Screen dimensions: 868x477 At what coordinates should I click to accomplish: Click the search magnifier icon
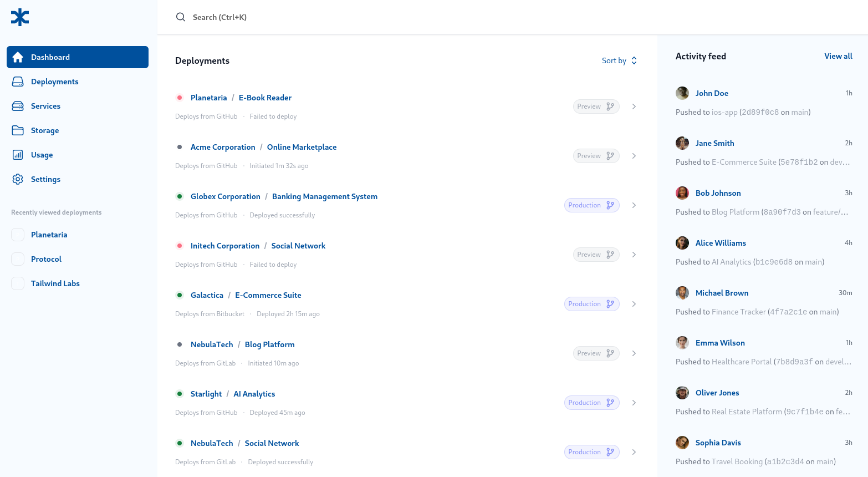(181, 17)
